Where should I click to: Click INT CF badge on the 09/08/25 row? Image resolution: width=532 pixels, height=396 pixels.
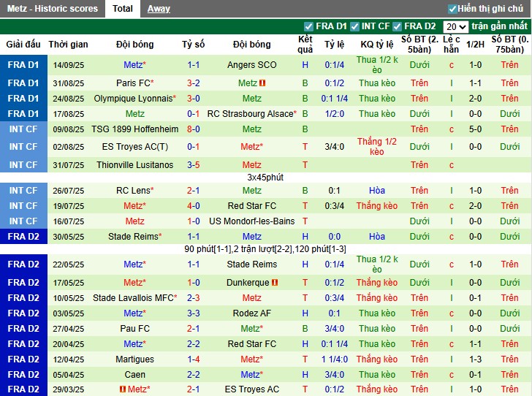point(23,129)
